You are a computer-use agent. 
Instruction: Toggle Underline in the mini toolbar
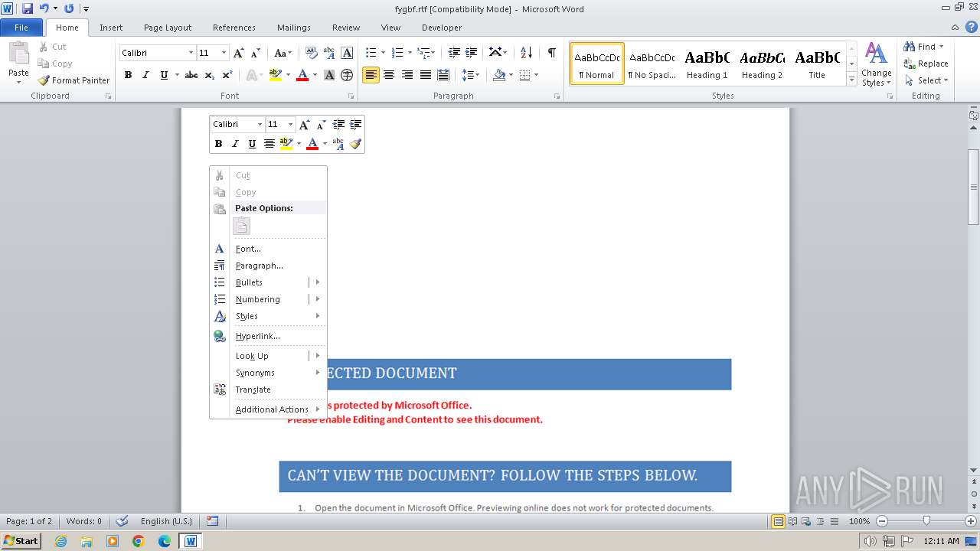252,144
